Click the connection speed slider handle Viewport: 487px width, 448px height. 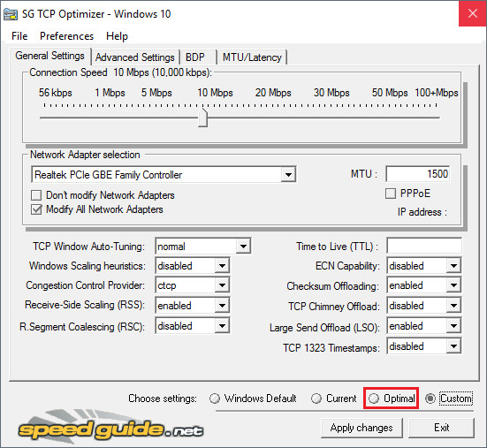tap(202, 118)
